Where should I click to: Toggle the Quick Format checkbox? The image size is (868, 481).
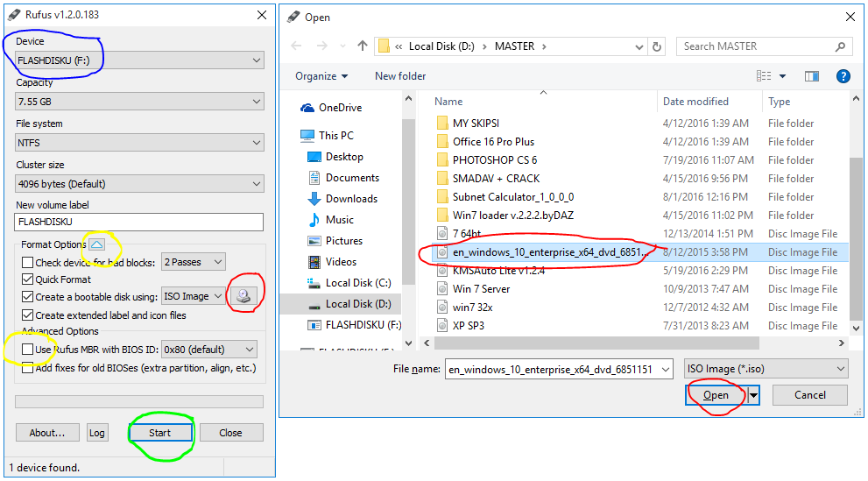point(27,279)
